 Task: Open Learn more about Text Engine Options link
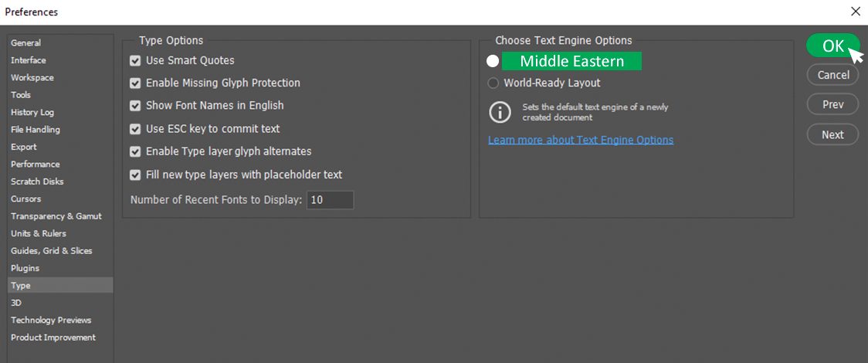pos(581,140)
